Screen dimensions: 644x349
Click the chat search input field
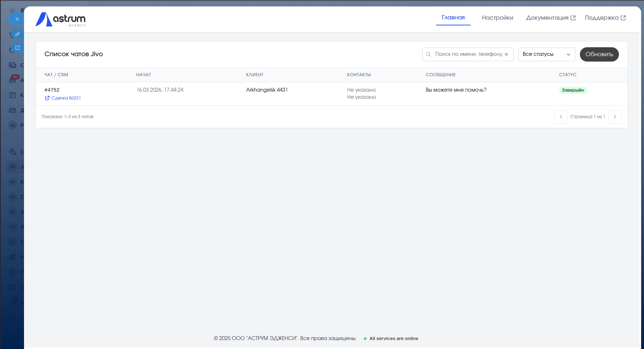[471, 54]
